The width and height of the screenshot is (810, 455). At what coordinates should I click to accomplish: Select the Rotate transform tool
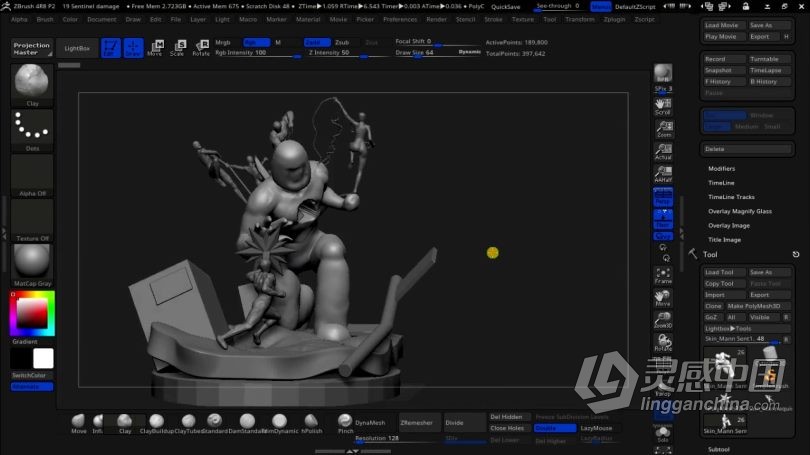point(200,48)
